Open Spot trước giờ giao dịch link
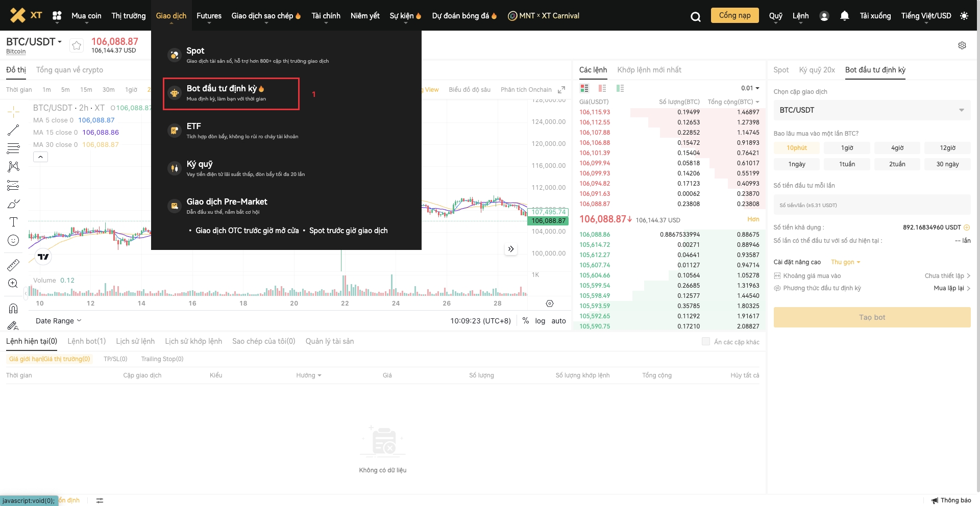Image resolution: width=980 pixels, height=506 pixels. click(349, 231)
